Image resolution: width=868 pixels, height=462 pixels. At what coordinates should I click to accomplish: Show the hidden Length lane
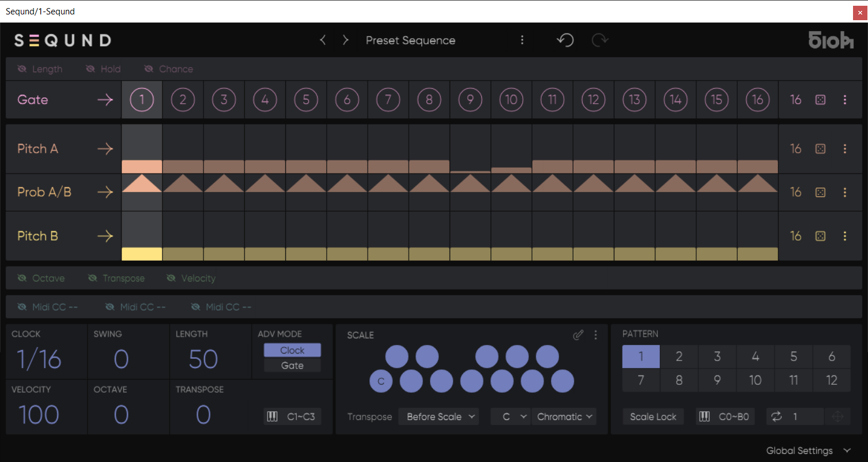coord(40,69)
